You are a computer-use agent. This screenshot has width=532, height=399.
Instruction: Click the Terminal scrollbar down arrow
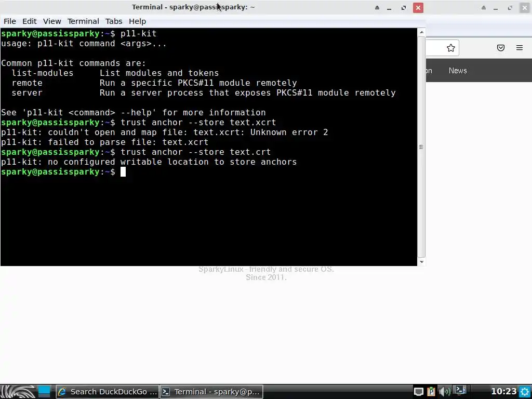click(421, 262)
